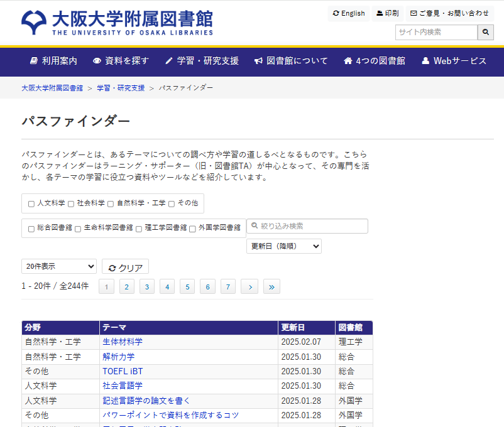504x427 pixels.
Task: Open the TOEFL iBT pathfinder link
Action: (123, 371)
